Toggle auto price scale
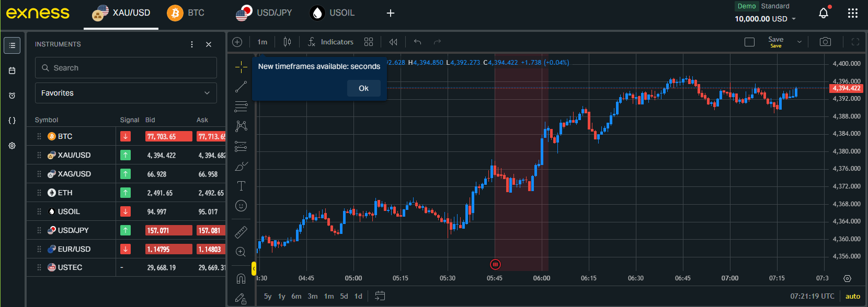This screenshot has height=307, width=868. click(853, 296)
